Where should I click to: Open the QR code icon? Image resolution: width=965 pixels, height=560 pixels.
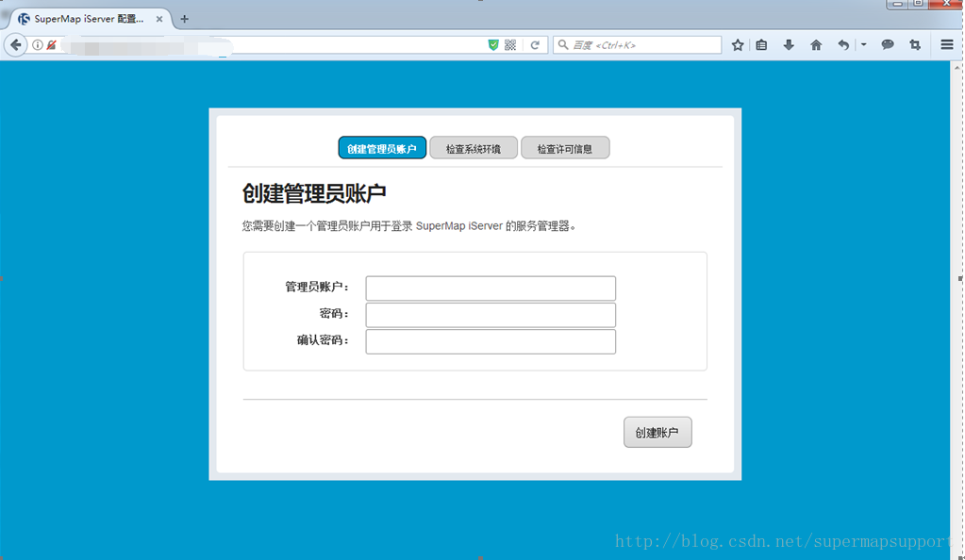tap(510, 45)
